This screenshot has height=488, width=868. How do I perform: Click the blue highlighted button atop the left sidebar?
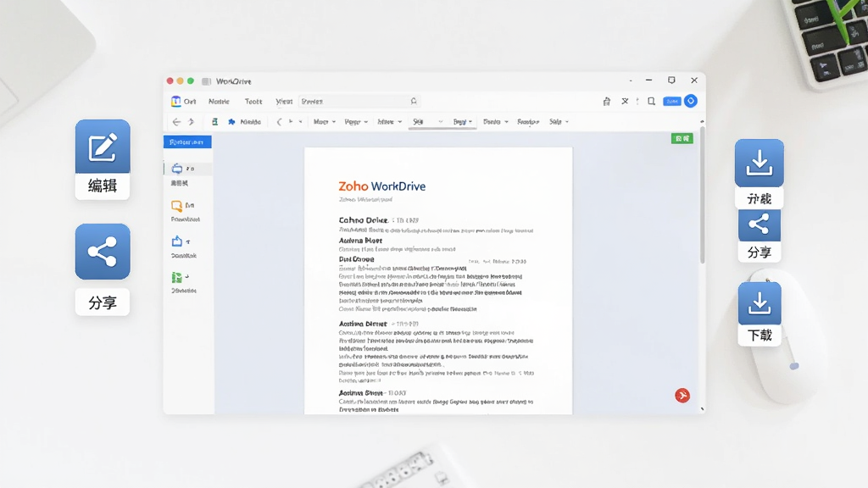point(187,142)
